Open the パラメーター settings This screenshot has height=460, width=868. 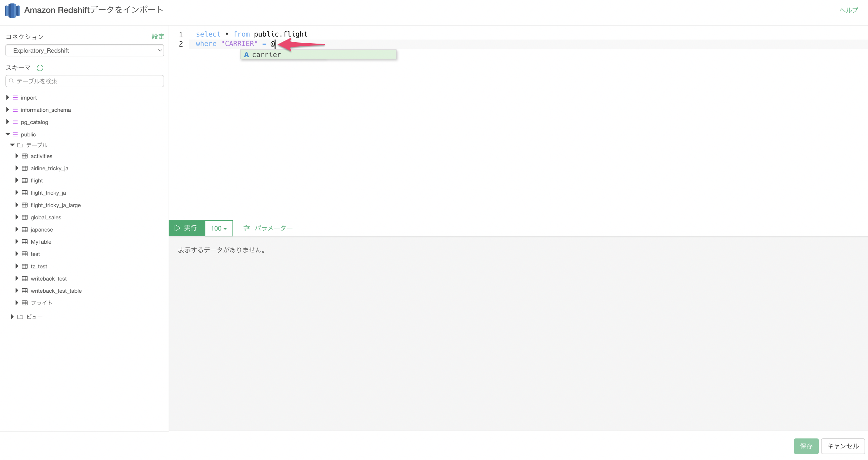(x=268, y=228)
